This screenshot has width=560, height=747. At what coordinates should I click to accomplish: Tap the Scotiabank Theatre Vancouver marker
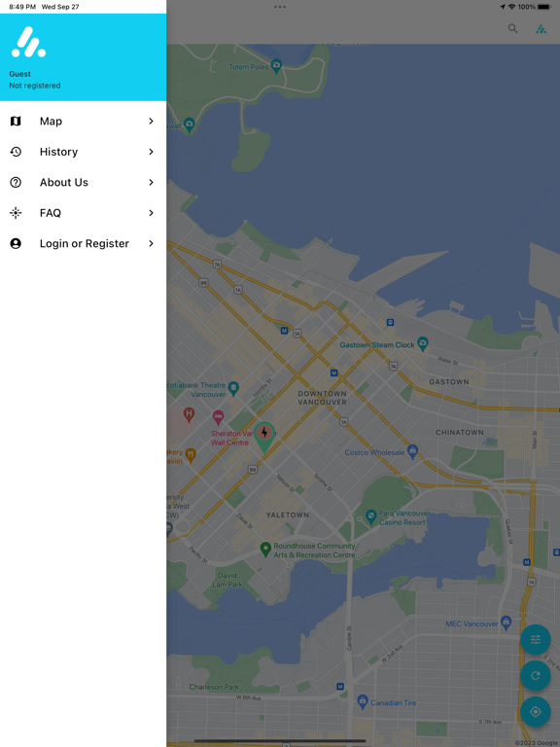pyautogui.click(x=233, y=388)
